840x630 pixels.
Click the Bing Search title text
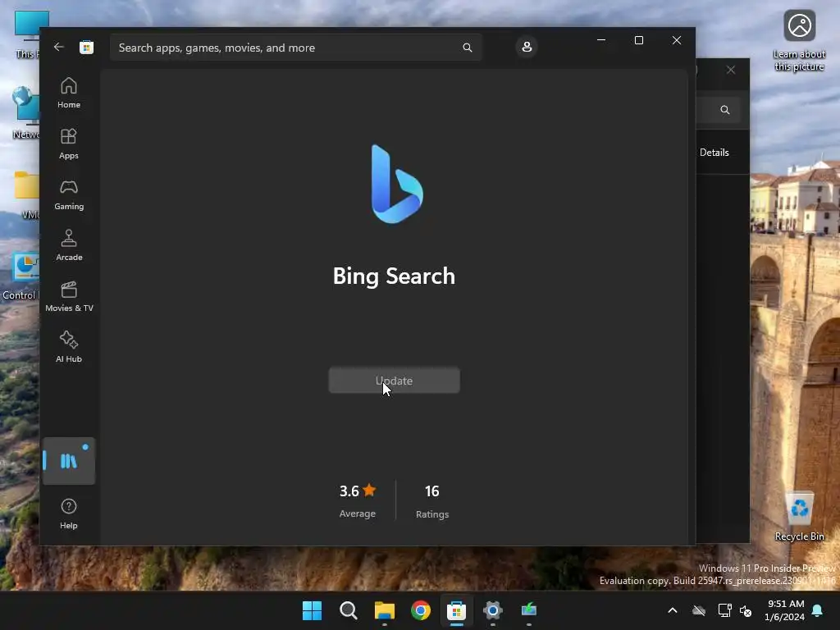coord(394,276)
